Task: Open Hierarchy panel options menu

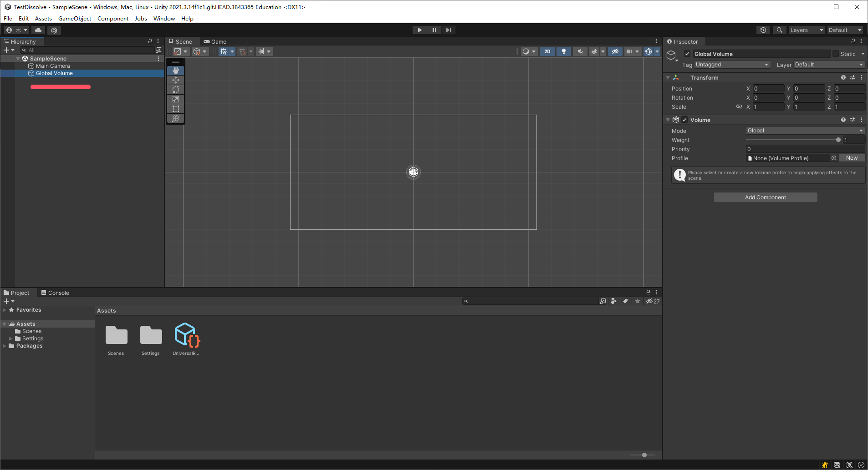Action: coord(158,41)
